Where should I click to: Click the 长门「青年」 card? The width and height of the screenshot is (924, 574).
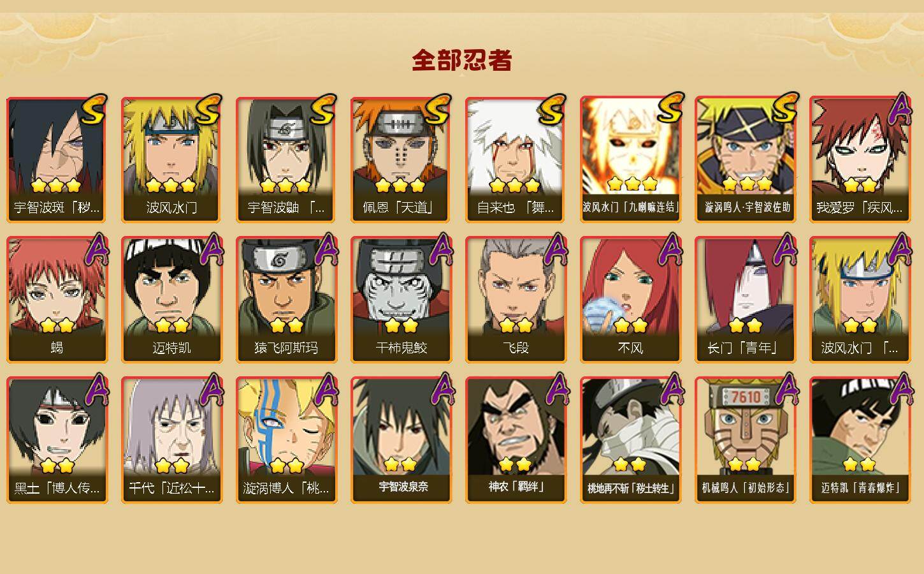pos(745,300)
